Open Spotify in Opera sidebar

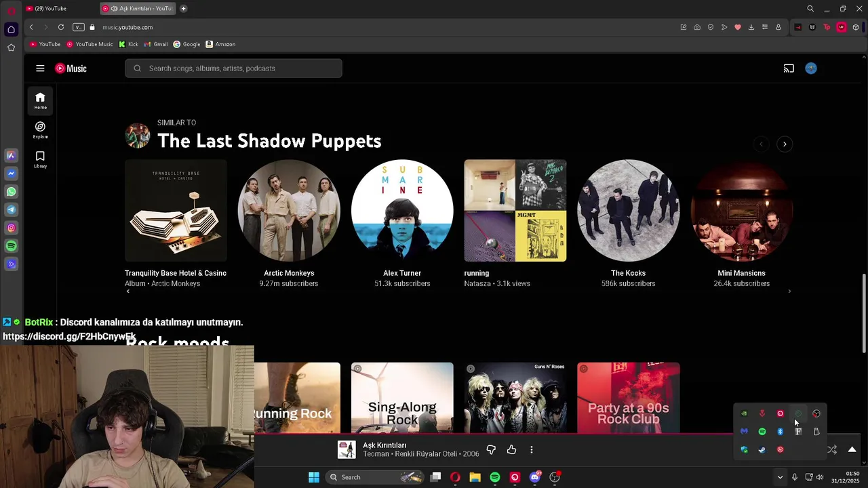pyautogui.click(x=12, y=246)
